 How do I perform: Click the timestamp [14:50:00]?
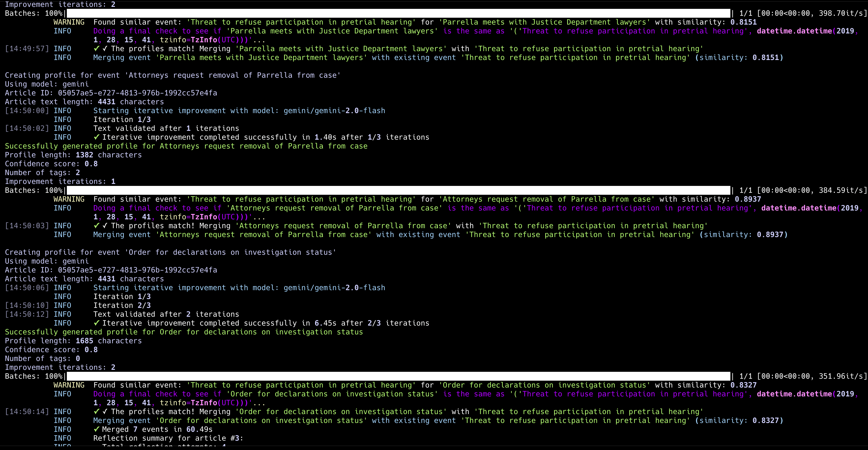click(x=27, y=111)
